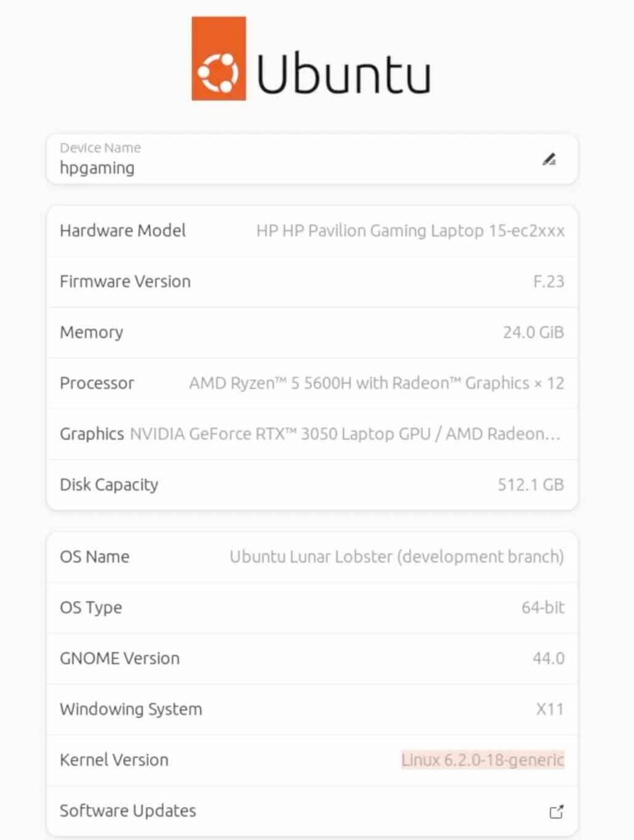Image resolution: width=634 pixels, height=840 pixels.
Task: Click the HP Pavilion Gaming Laptop value text
Action: tap(410, 231)
